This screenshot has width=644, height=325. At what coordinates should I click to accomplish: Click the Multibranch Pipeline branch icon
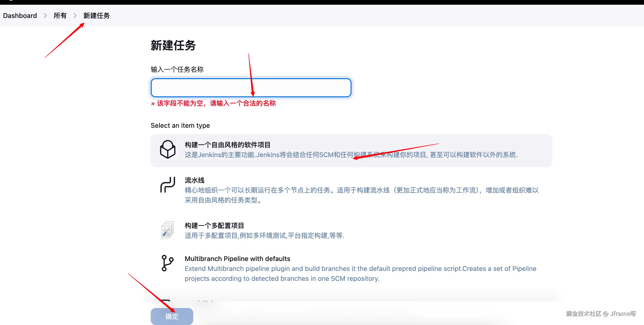click(167, 263)
